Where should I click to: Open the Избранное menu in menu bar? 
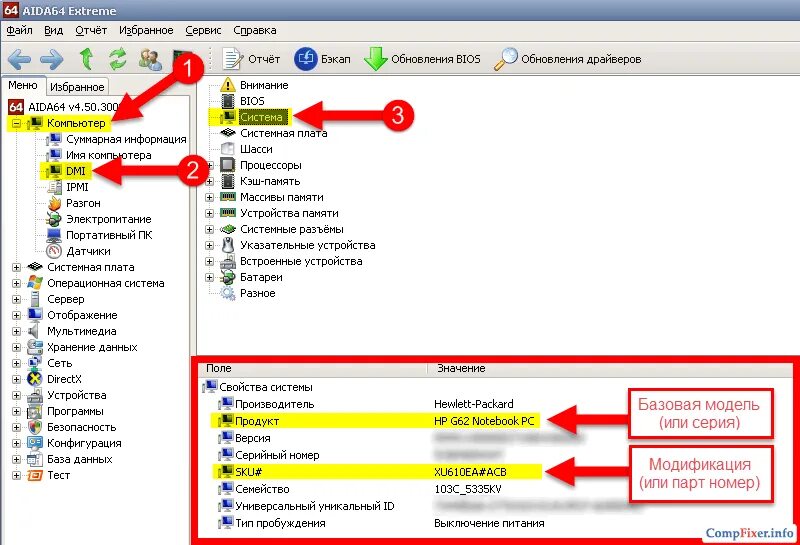coord(146,31)
